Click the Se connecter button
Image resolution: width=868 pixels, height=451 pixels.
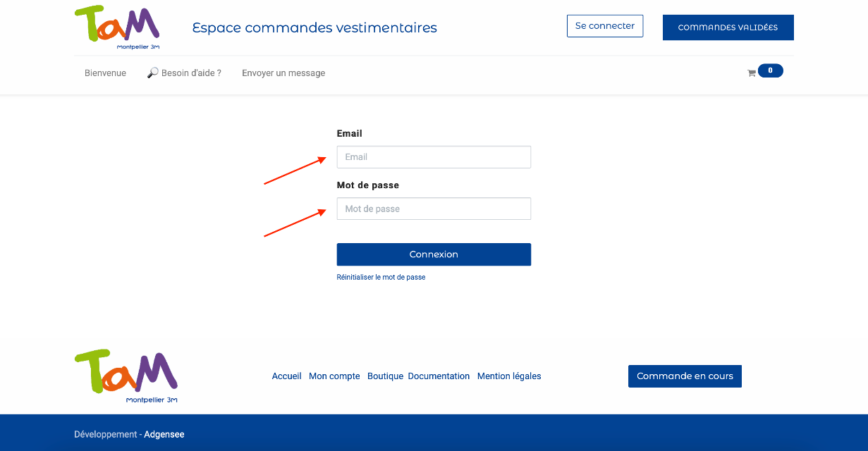click(605, 26)
